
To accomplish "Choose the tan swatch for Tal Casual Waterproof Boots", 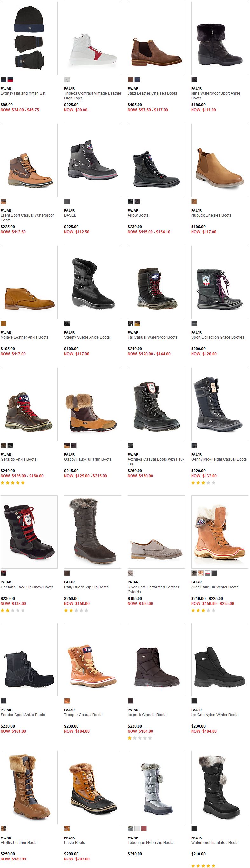I will [137, 323].
